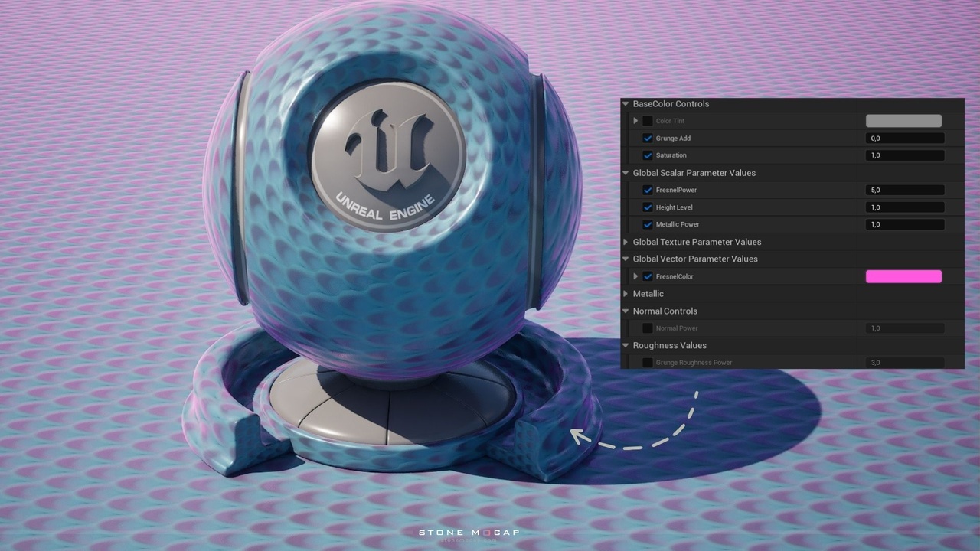Image resolution: width=980 pixels, height=551 pixels.
Task: Expand the Color Tint row arrow
Action: click(635, 121)
